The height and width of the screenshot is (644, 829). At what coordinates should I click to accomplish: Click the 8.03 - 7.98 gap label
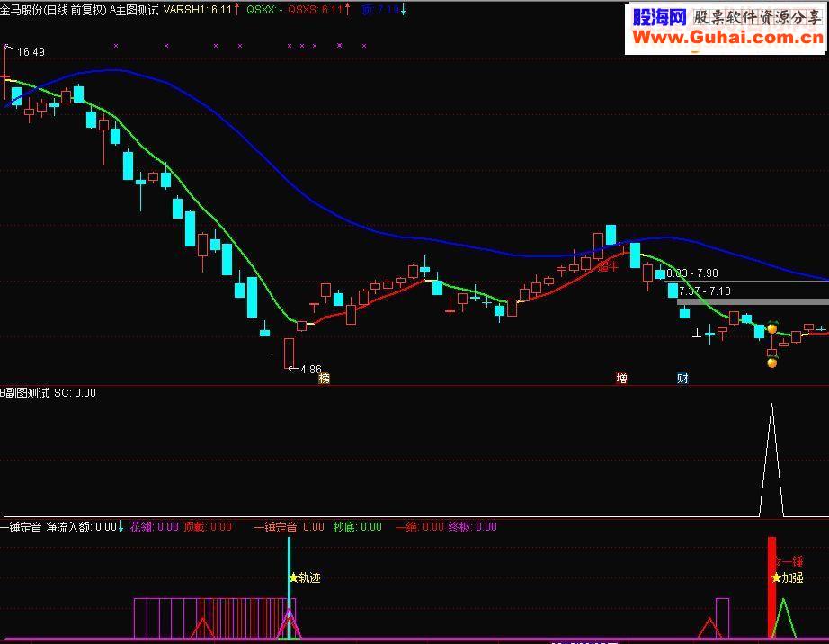click(692, 273)
